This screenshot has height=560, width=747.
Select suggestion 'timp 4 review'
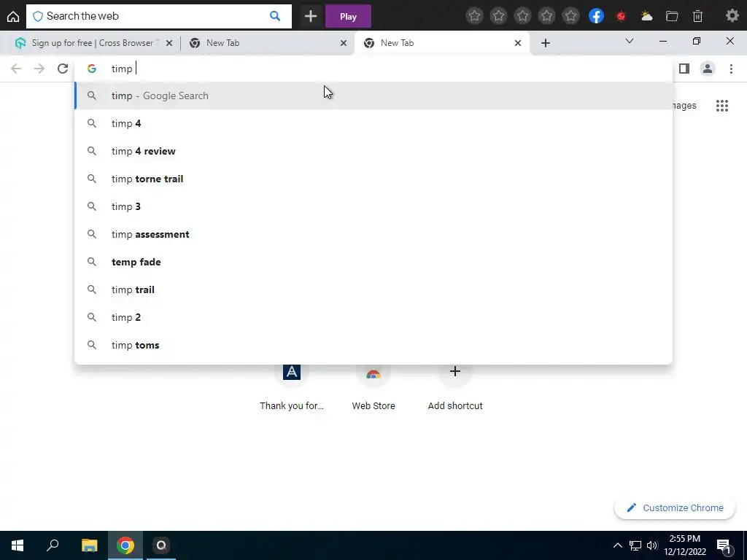(x=373, y=151)
